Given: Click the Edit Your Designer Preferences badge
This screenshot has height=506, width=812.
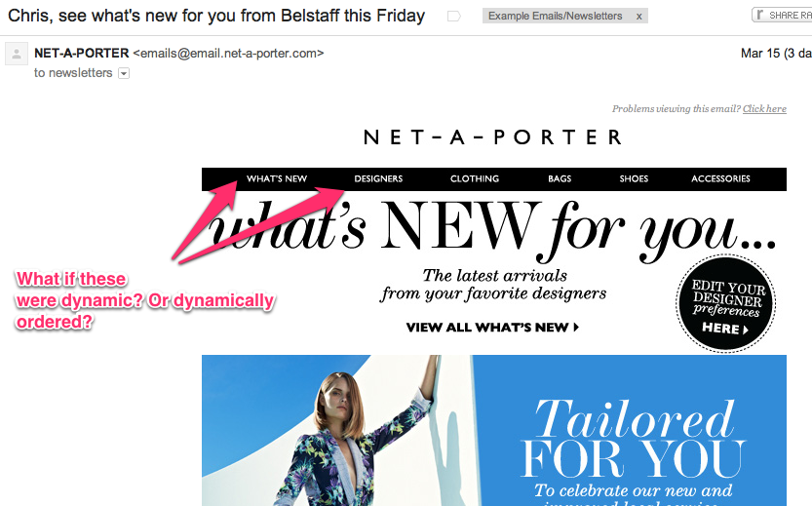Looking at the screenshot, I should click(725, 303).
